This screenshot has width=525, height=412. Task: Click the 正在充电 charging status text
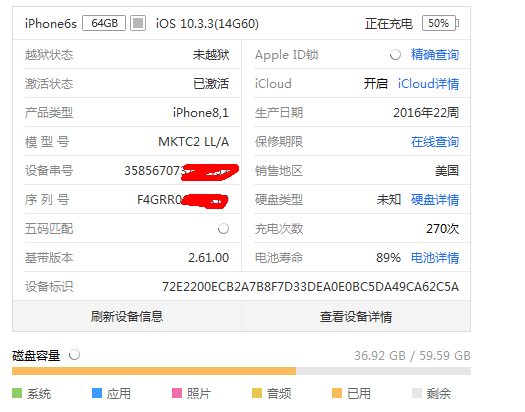[x=389, y=24]
